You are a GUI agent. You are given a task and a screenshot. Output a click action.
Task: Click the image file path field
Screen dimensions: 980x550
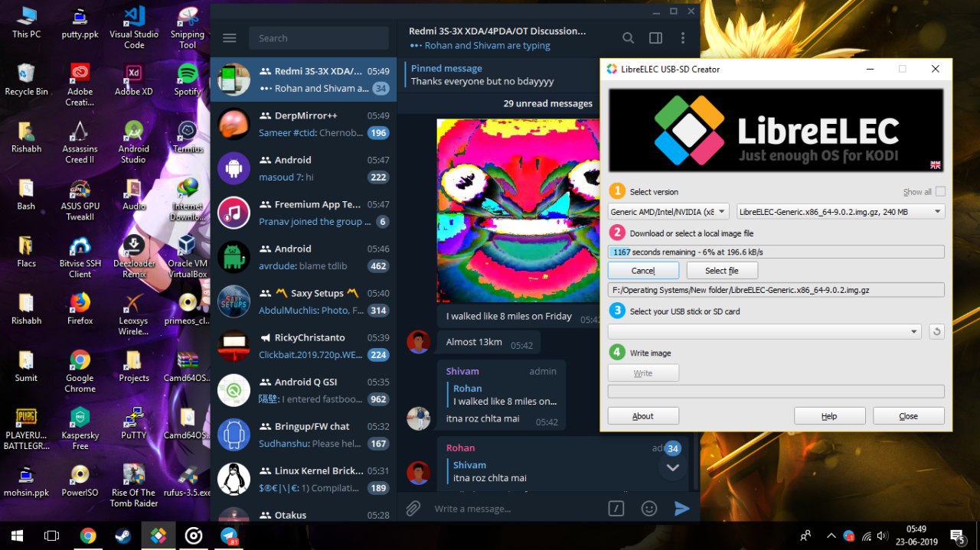[776, 290]
